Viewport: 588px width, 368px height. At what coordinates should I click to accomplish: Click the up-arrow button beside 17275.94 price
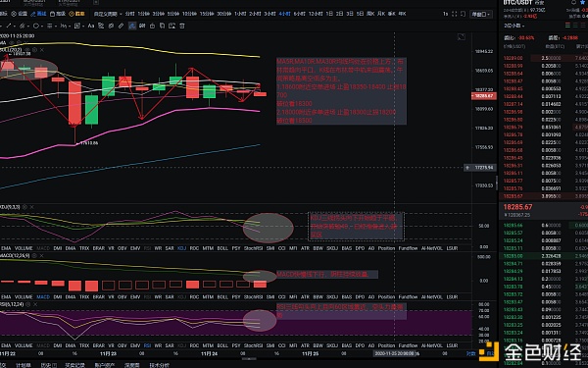pyautogui.click(x=467, y=168)
